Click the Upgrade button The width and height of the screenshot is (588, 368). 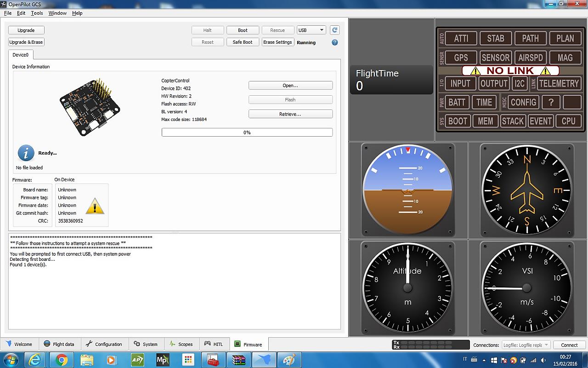click(x=26, y=30)
